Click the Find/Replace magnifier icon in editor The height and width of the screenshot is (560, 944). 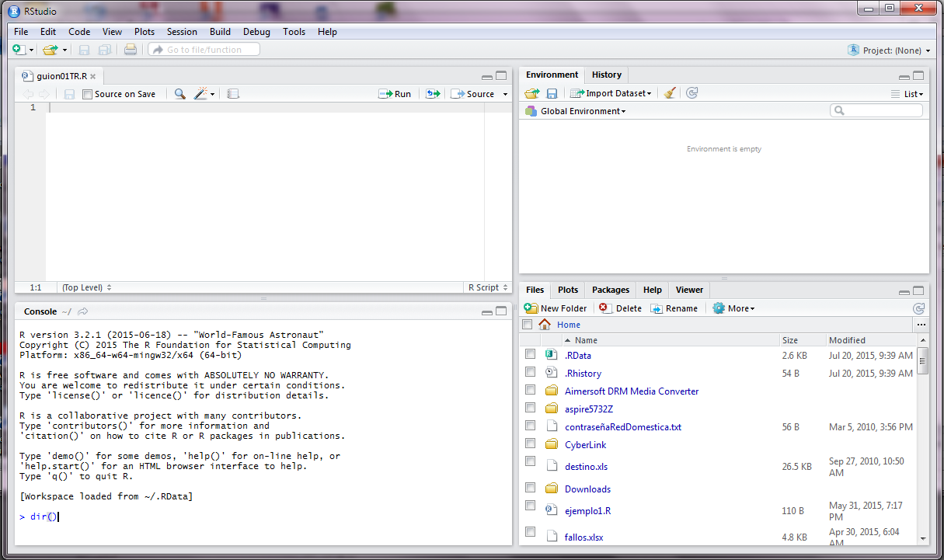click(179, 94)
